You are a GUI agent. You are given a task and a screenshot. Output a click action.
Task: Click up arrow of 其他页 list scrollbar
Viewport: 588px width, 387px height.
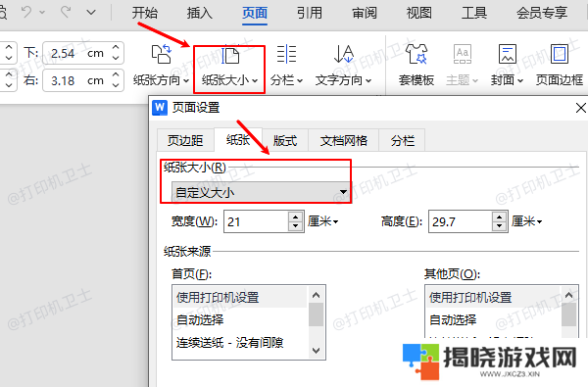click(x=568, y=295)
